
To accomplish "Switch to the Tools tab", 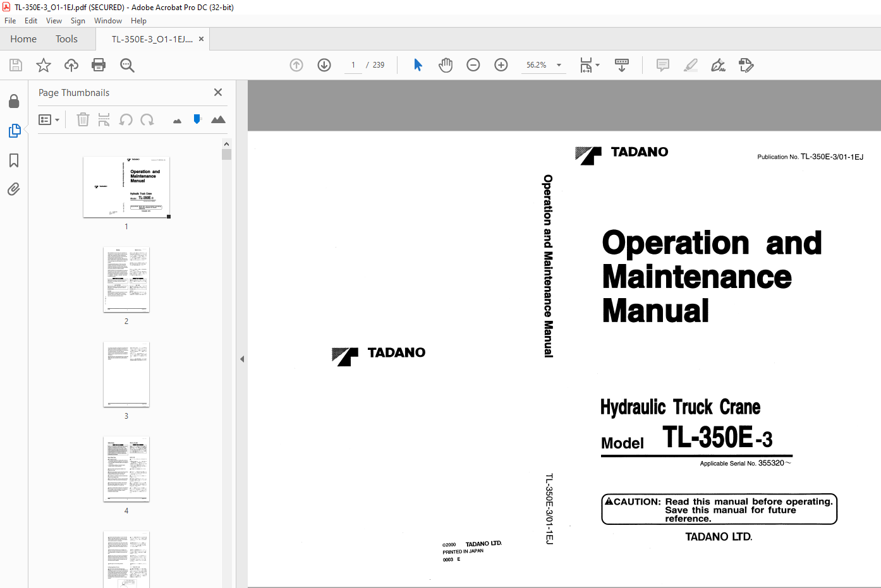I will tap(66, 39).
